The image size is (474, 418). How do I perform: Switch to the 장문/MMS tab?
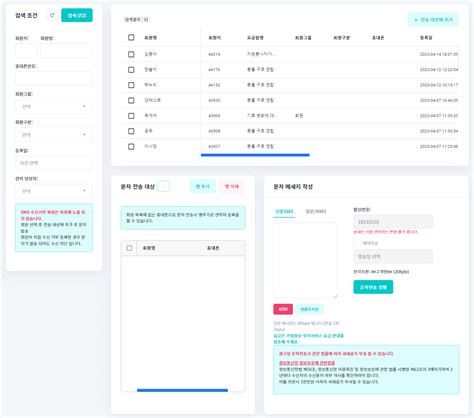pos(316,211)
